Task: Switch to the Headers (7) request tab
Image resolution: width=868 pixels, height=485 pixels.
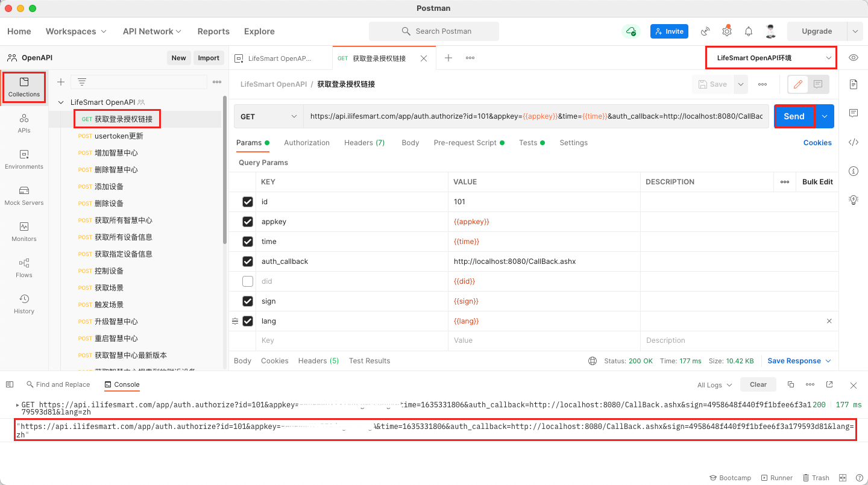Action: [x=364, y=143]
